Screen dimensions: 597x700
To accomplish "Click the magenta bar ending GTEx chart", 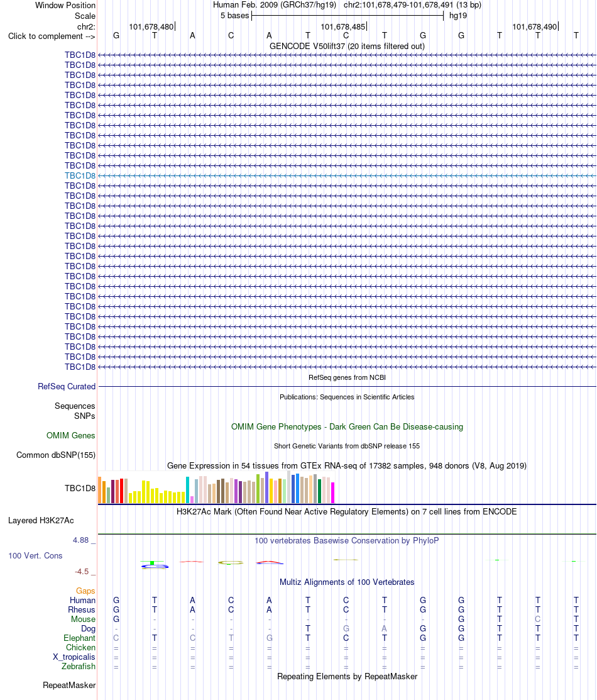I will (x=333, y=493).
